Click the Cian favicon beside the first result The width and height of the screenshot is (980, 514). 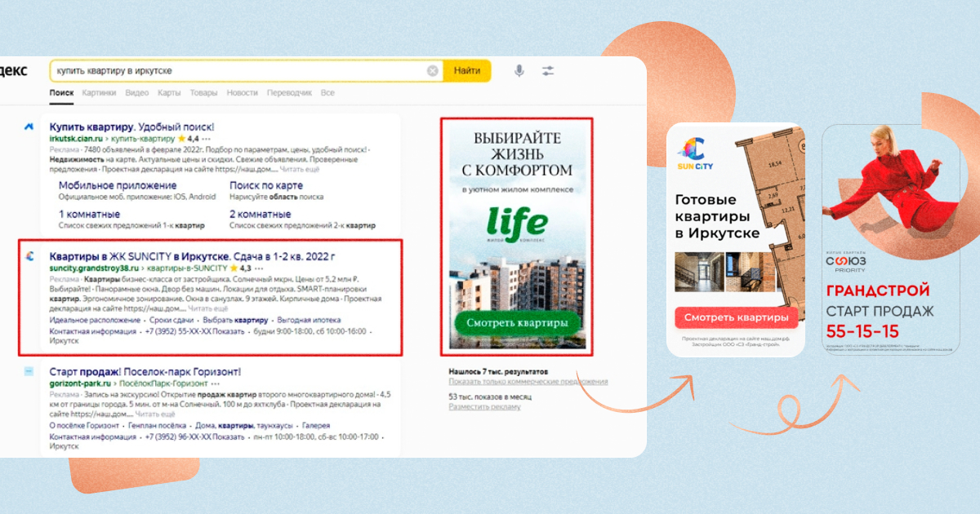(29, 127)
